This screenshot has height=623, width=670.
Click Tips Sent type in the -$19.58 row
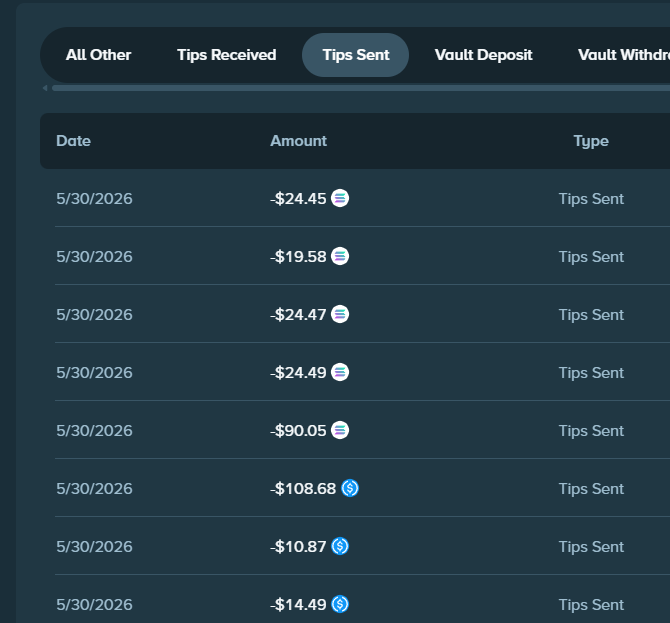[x=591, y=257]
